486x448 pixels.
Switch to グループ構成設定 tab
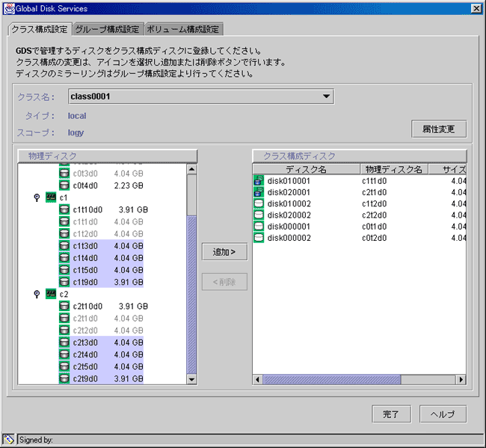pos(107,30)
